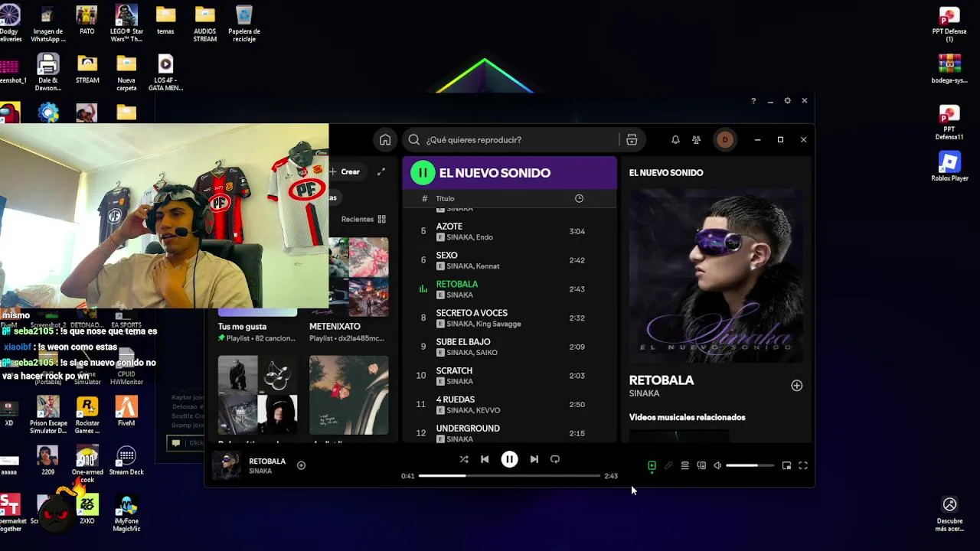Viewport: 980px width, 551px height.
Task: Play track SECRETO A VOCES
Action: (509, 318)
